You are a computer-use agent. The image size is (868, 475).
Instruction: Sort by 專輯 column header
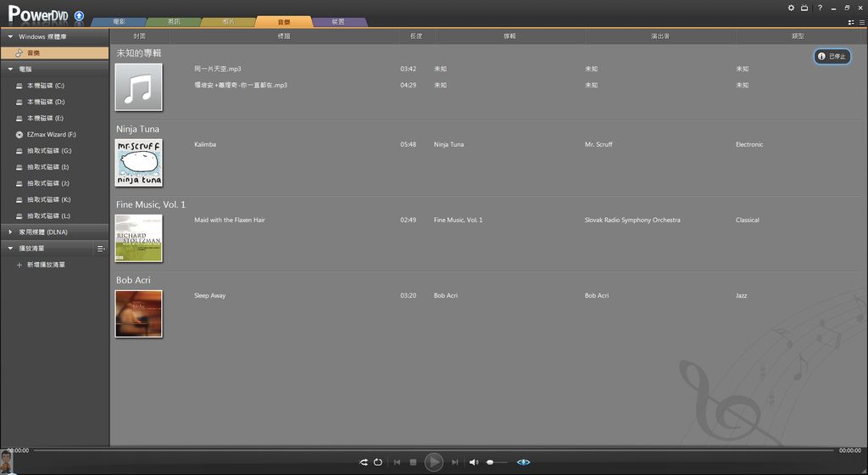[x=509, y=36]
